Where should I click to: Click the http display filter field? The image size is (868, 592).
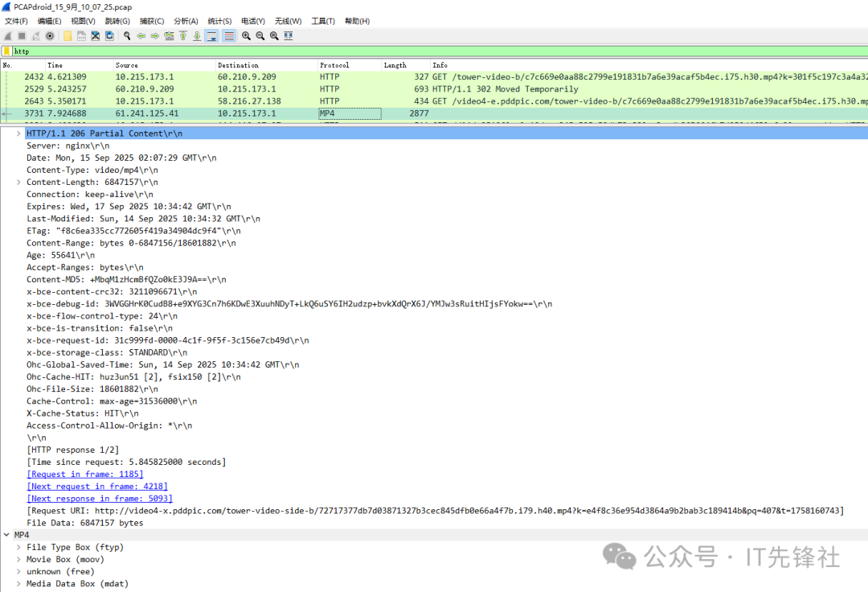pyautogui.click(x=440, y=51)
